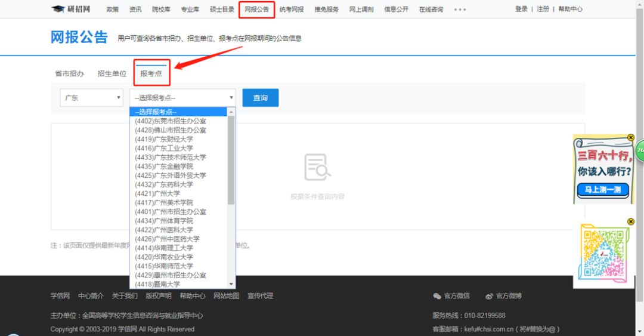644x336 pixels.
Task: Open the footer 帮助中心 link
Action: 193,295
